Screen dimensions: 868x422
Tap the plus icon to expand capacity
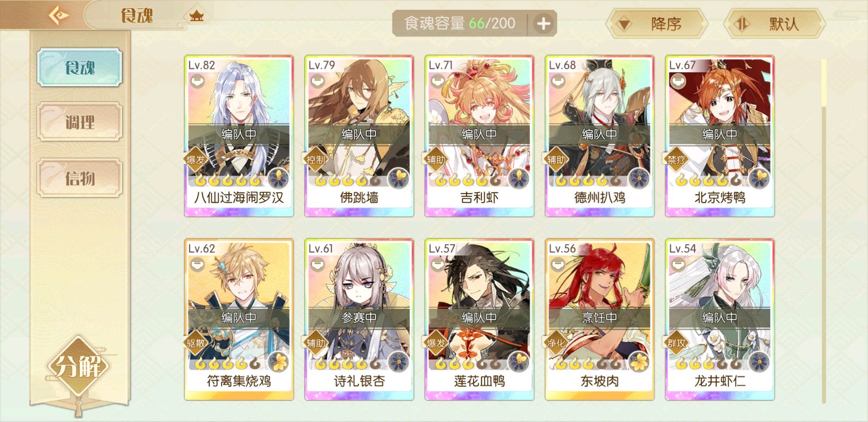(543, 23)
